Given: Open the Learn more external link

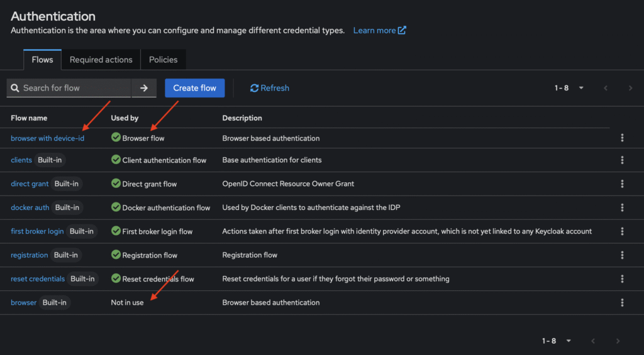Looking at the screenshot, I should pos(379,30).
